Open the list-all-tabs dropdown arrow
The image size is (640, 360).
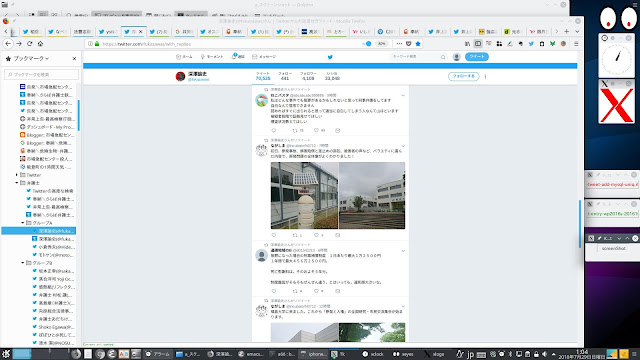point(577,31)
